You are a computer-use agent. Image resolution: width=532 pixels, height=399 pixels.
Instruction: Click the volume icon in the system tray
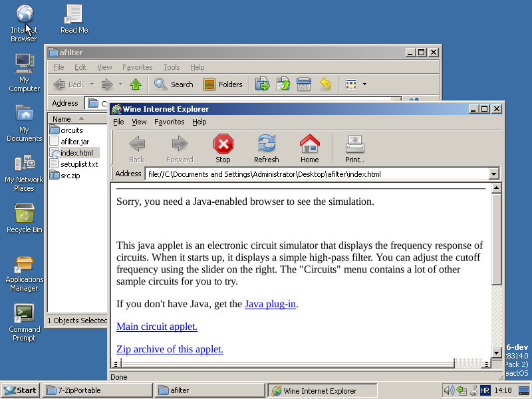click(449, 390)
